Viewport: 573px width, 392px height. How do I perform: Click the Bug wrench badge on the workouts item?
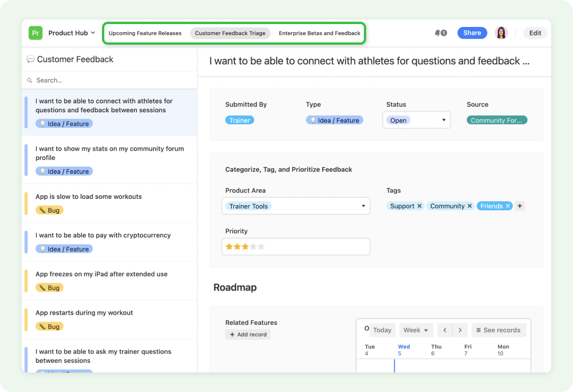(49, 210)
